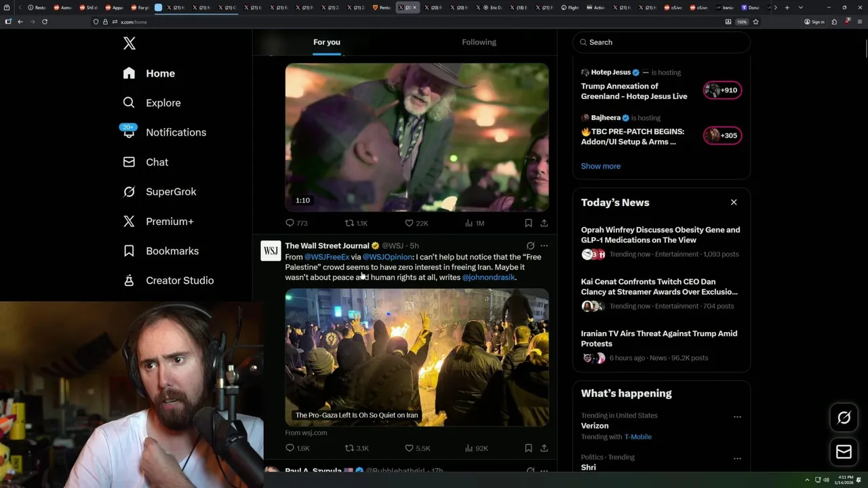Click the Wall Street Journal avatar
868x488 pixels.
click(x=271, y=251)
